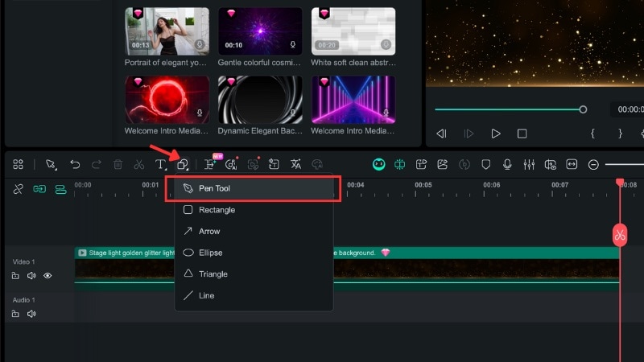644x362 pixels.
Task: Stop the preview playback
Action: coord(522,134)
